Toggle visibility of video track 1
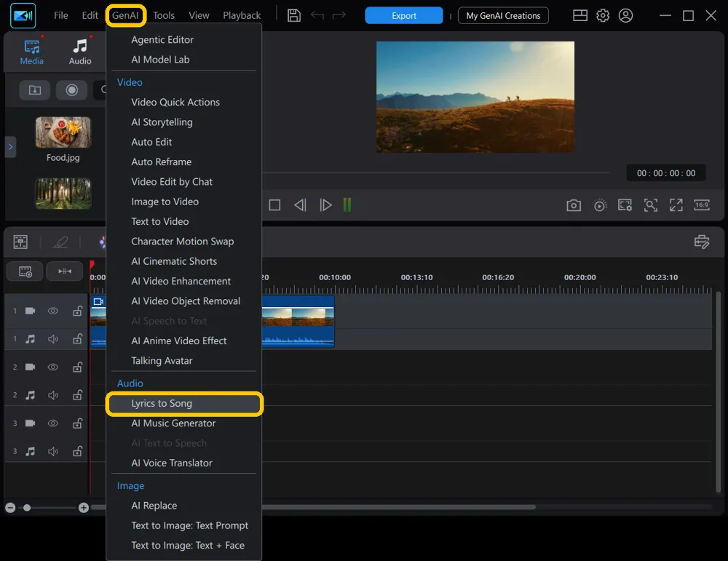The width and height of the screenshot is (728, 561). [x=53, y=311]
